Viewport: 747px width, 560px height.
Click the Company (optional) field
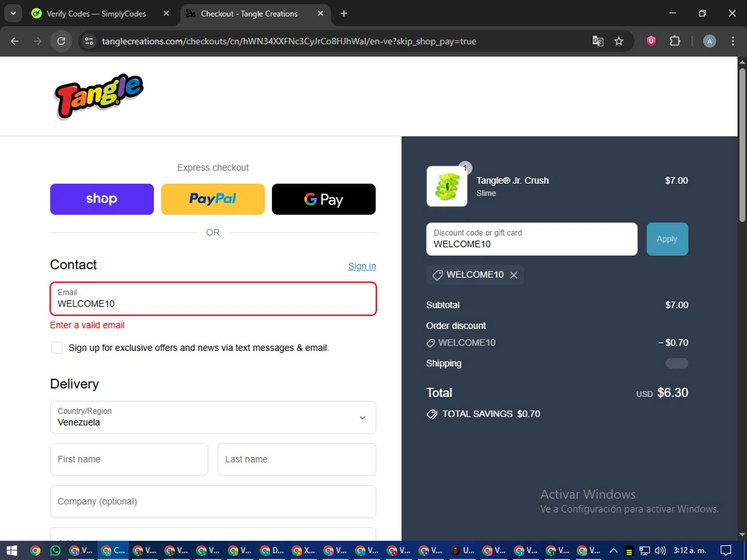213,502
